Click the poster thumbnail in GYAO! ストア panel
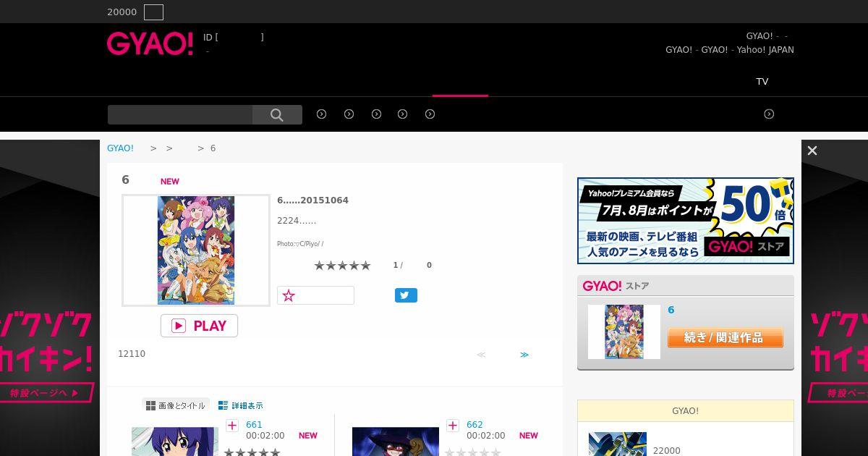Image resolution: width=868 pixels, height=456 pixels. coord(624,332)
